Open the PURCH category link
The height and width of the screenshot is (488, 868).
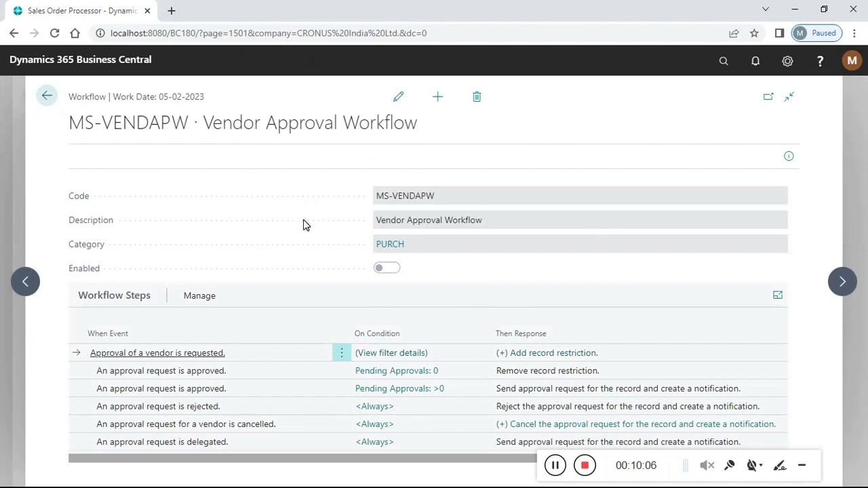tap(390, 244)
